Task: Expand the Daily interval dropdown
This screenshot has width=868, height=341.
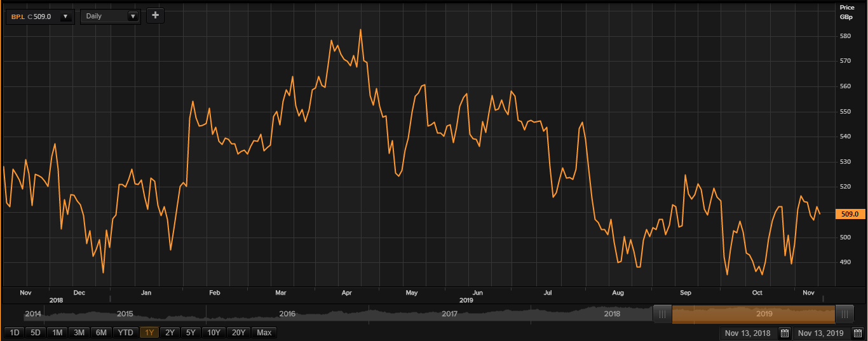Action: [133, 17]
